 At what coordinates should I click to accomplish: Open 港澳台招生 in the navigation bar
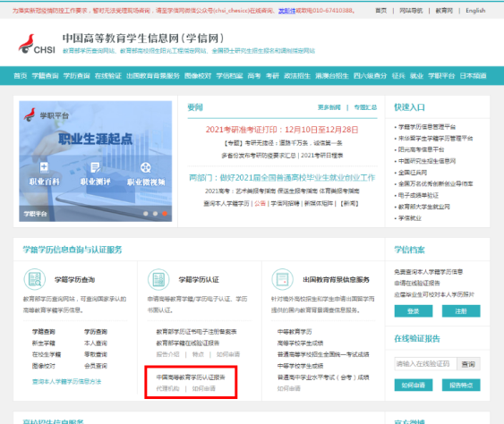click(x=332, y=76)
